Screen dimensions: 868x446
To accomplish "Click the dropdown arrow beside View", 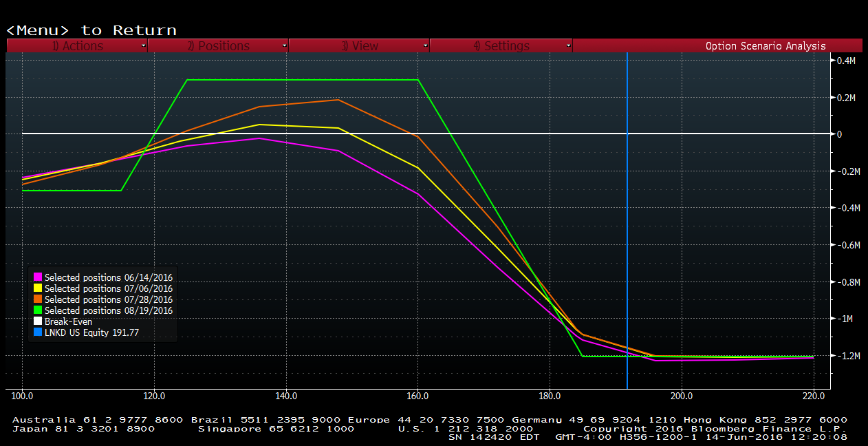I will pyautogui.click(x=425, y=46).
